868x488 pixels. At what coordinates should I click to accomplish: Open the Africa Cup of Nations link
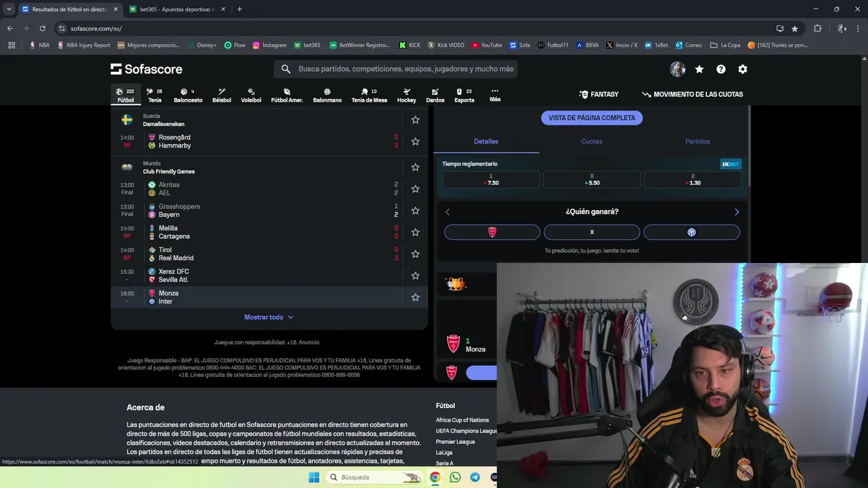click(x=462, y=420)
